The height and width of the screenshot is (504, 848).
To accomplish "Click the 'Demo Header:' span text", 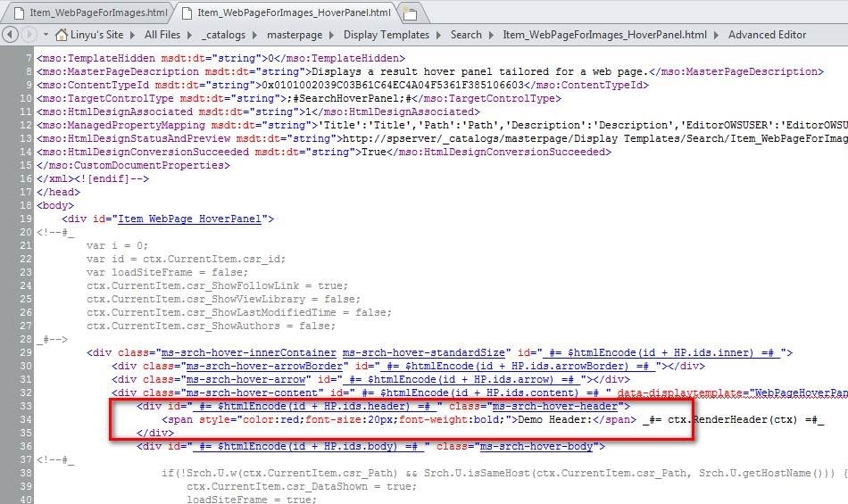I will [x=554, y=420].
